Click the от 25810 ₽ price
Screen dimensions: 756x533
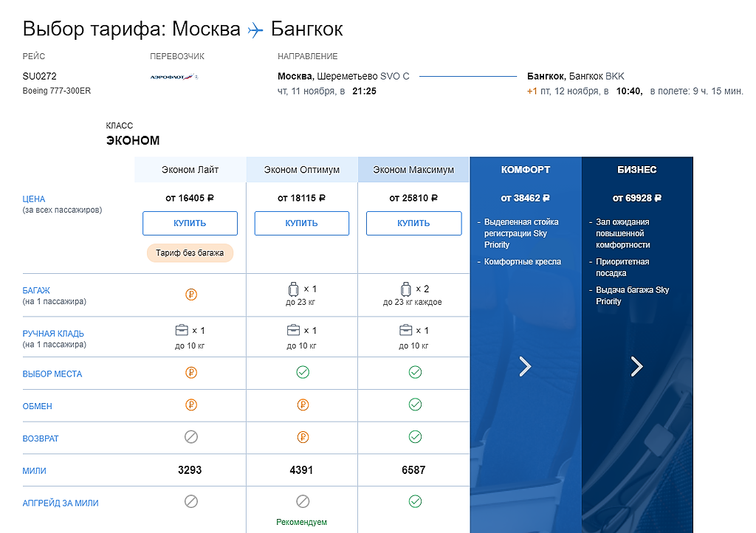413,198
